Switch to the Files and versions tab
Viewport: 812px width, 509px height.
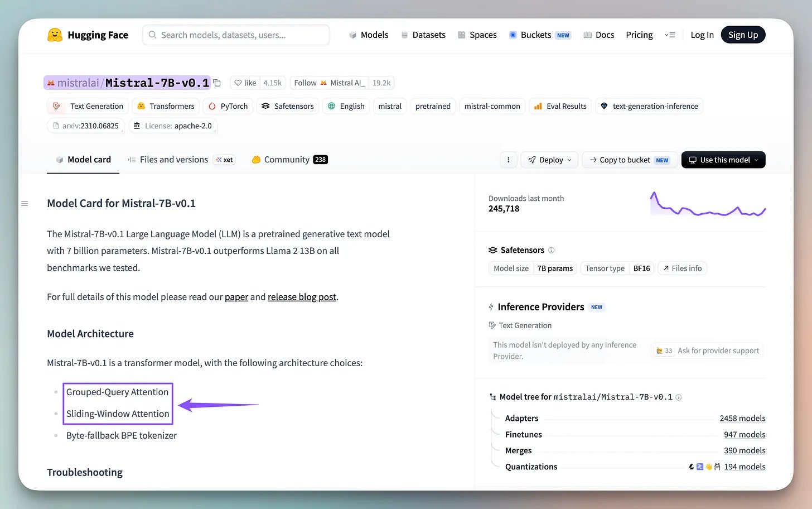tap(181, 160)
